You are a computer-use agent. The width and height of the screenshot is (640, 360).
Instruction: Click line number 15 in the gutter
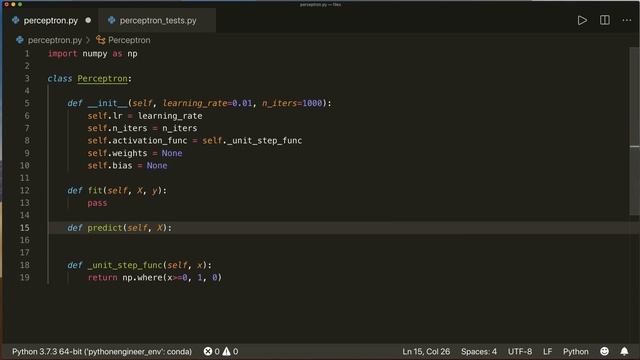pos(24,228)
